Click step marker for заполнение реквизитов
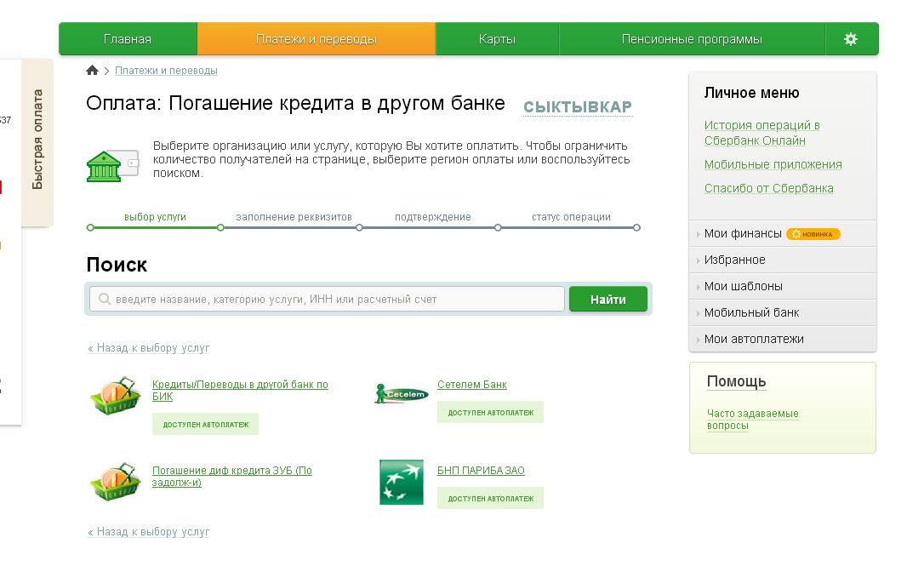This screenshot has height=572, width=924. pos(220,227)
